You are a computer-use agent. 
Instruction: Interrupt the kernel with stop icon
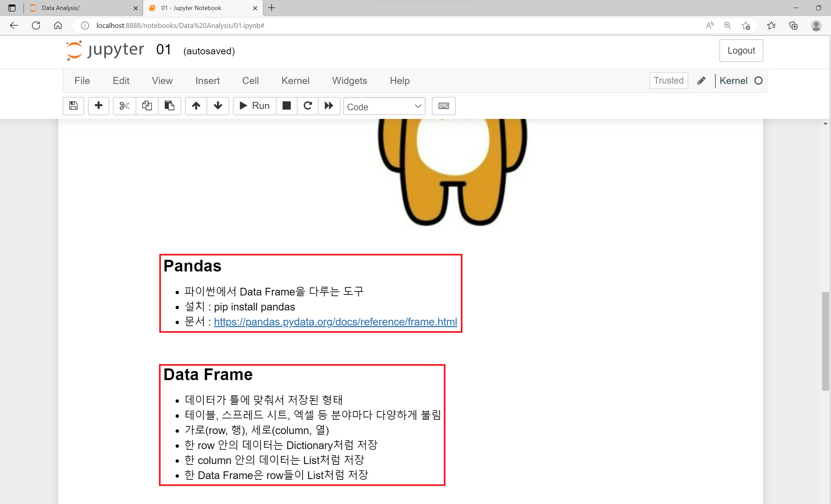(286, 106)
